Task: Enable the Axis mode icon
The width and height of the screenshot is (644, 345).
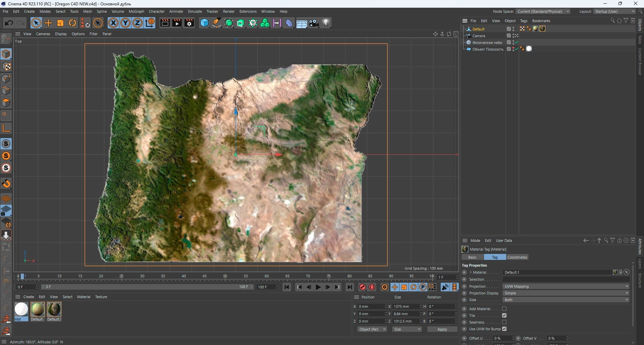Action: [6, 128]
